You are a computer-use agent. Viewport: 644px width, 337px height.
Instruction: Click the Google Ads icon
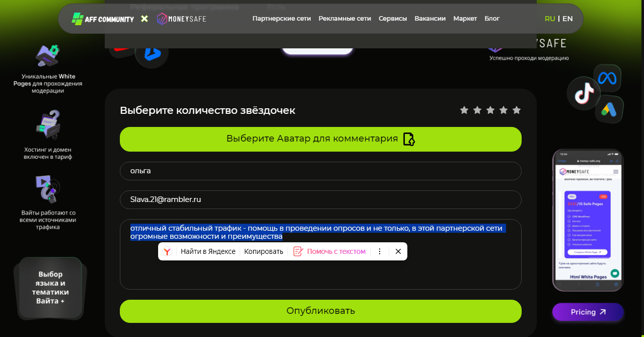[609, 110]
